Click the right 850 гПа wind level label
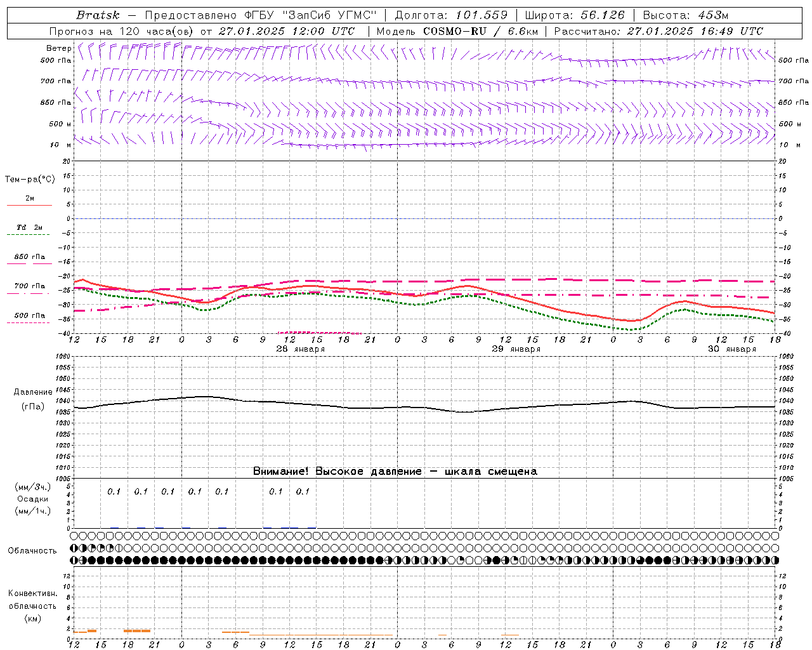Image resolution: width=812 pixels, height=650 pixels. pos(794,102)
